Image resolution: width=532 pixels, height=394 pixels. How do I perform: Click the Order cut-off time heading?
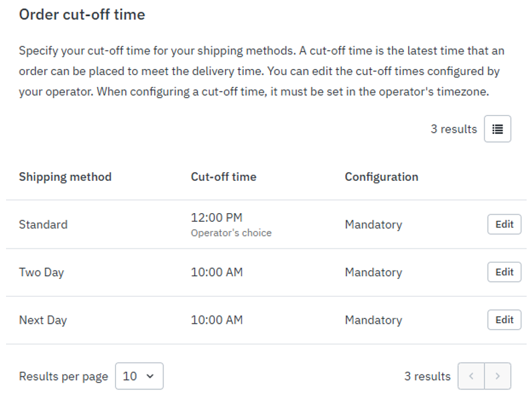(x=82, y=15)
